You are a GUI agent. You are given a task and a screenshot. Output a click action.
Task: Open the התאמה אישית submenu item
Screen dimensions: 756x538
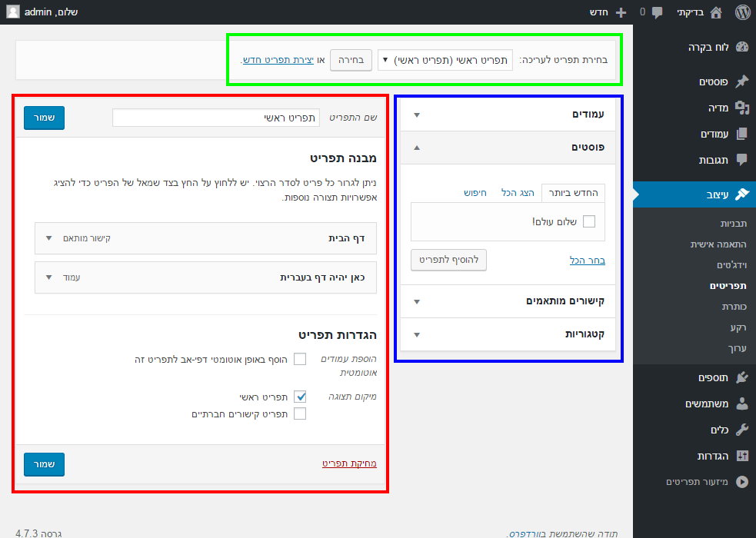click(718, 244)
